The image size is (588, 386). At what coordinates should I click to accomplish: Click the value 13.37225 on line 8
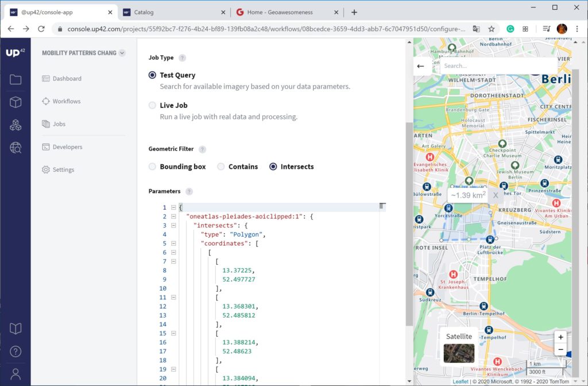[238, 271]
